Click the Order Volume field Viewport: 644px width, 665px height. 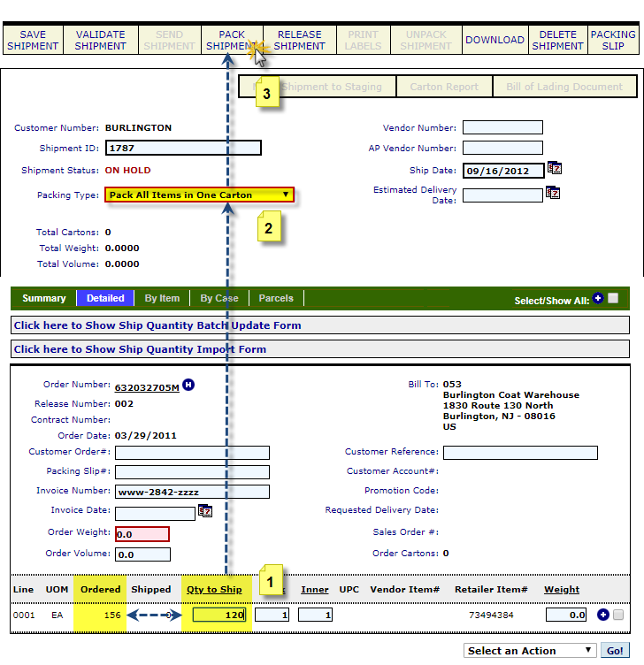[x=143, y=554]
